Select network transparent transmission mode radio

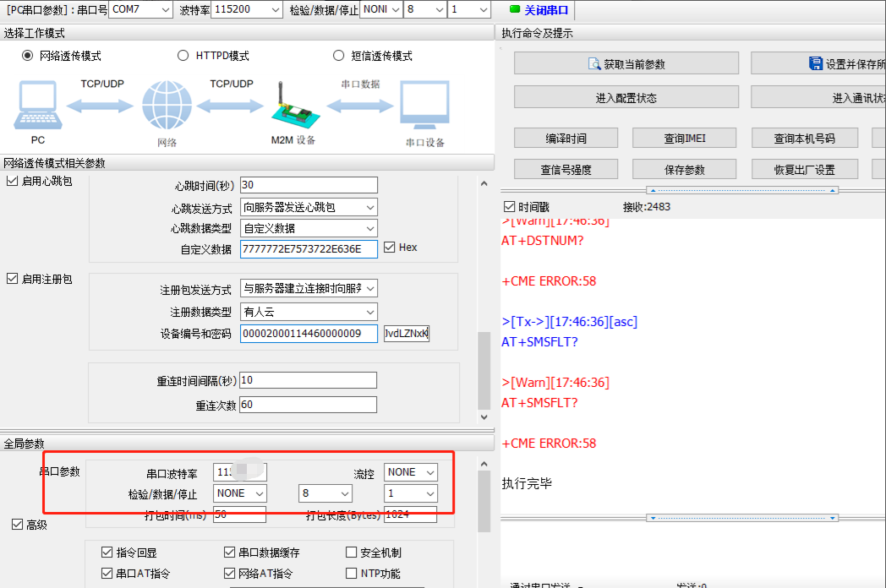click(27, 56)
